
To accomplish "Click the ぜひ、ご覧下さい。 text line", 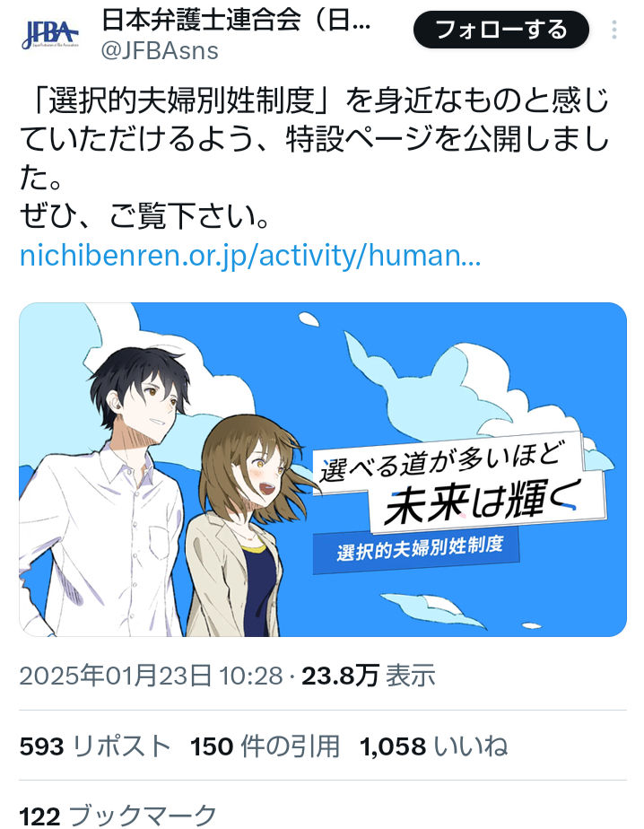I will (145, 217).
